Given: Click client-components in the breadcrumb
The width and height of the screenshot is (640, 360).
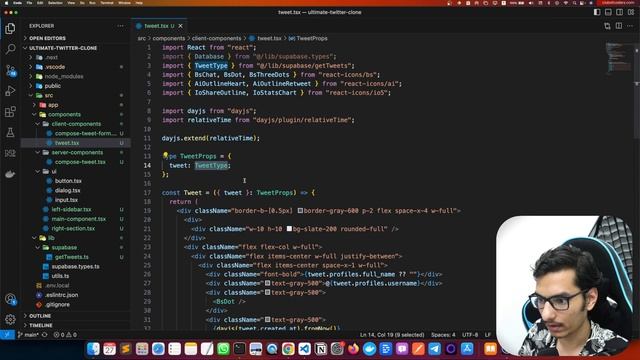Looking at the screenshot, I should pyautogui.click(x=216, y=38).
